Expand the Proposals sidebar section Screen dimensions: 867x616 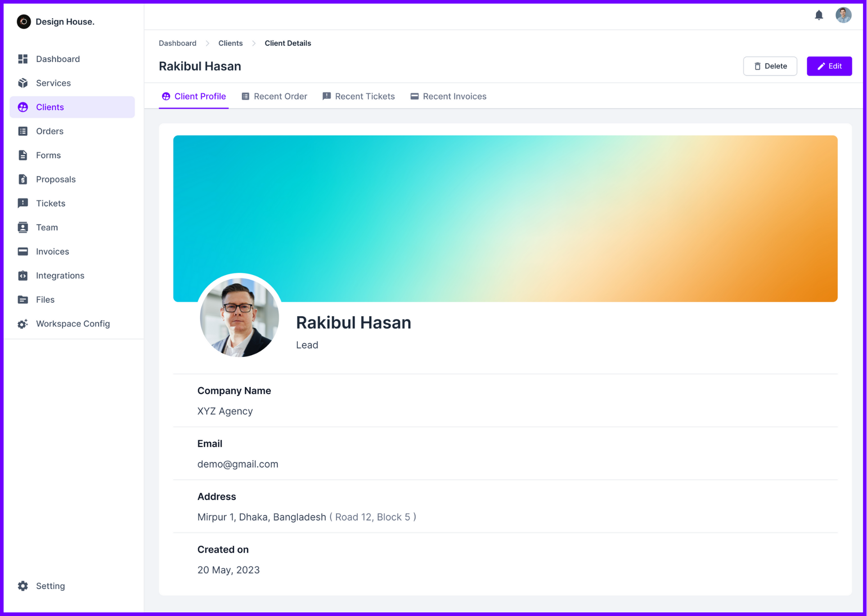(x=56, y=179)
